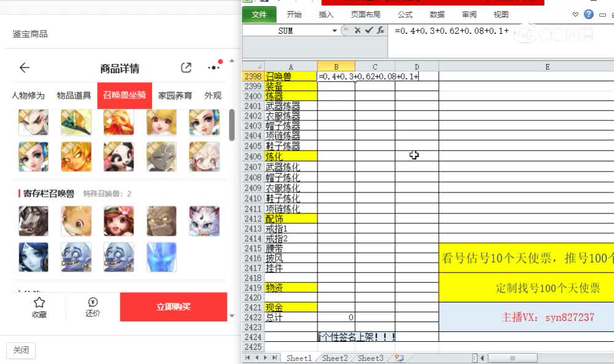Viewport: 614px width, 364px height.
Task: Select cell A2412 labeled 配饰
Action: 290,218
